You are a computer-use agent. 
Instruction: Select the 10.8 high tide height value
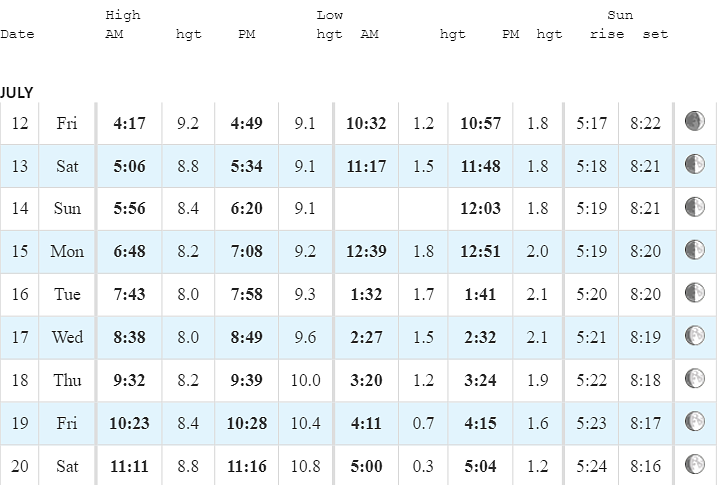[305, 466]
